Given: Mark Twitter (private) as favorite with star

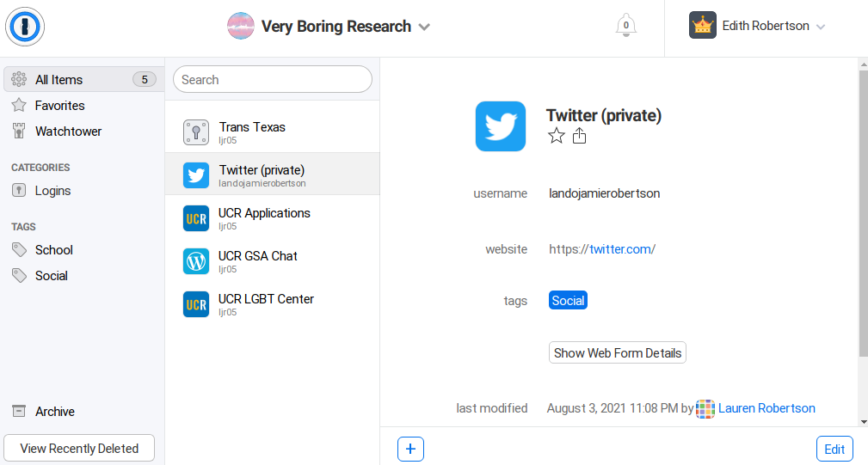Looking at the screenshot, I should click(557, 136).
